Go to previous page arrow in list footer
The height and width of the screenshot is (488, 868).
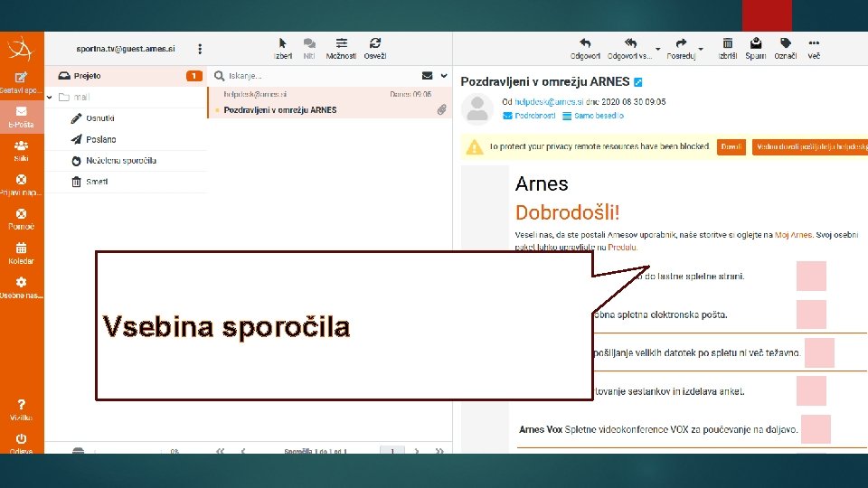tap(243, 451)
